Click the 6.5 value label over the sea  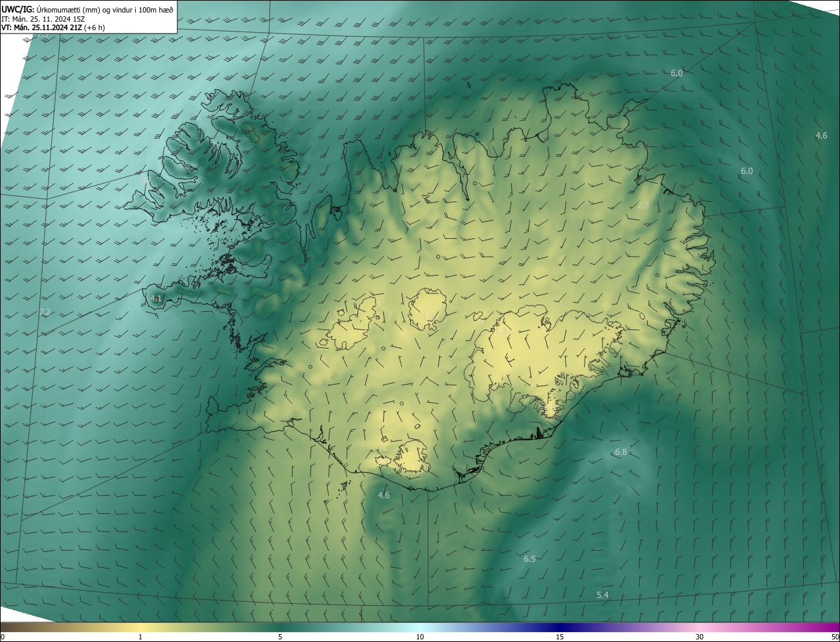[x=530, y=559]
